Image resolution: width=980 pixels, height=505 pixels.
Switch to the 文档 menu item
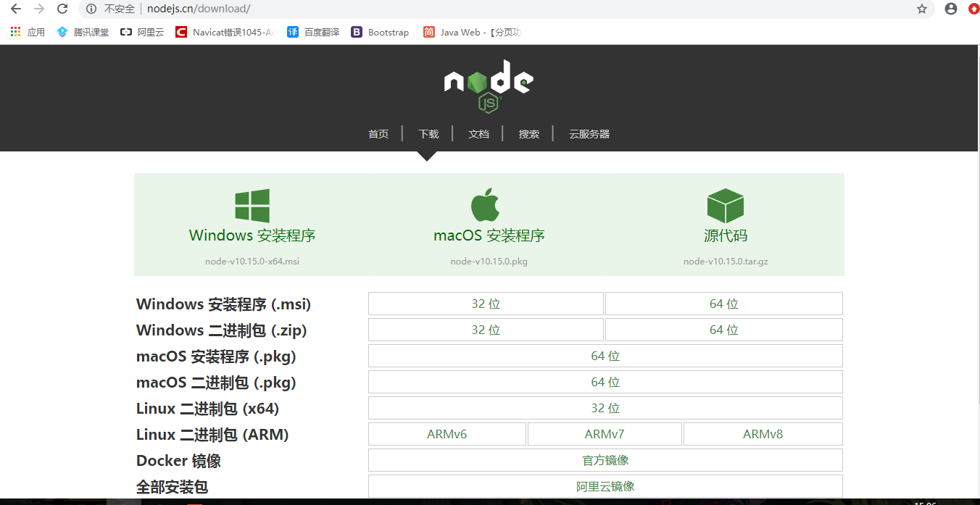coord(478,133)
